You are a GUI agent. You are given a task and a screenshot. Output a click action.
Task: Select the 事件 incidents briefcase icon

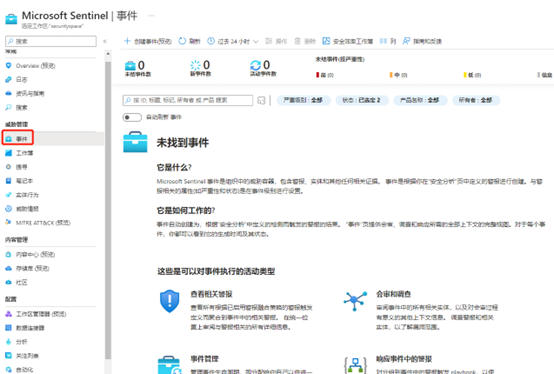(x=8, y=139)
